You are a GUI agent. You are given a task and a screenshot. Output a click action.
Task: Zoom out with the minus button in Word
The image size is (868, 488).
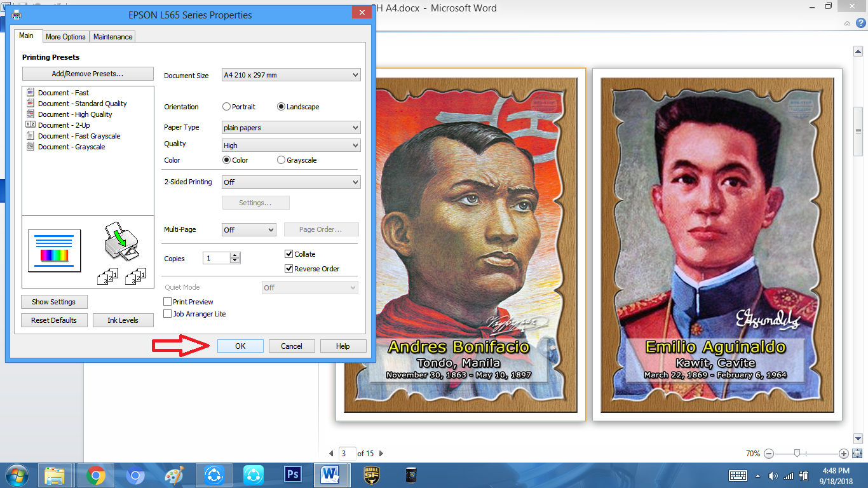point(769,454)
